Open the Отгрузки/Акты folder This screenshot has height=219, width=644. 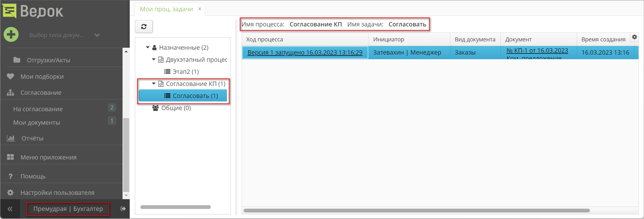click(48, 60)
